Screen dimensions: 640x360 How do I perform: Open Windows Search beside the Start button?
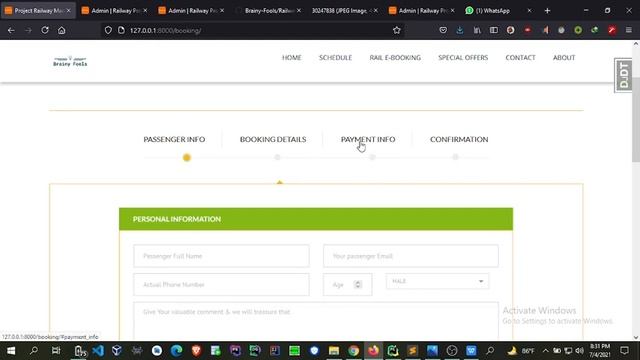[34, 351]
